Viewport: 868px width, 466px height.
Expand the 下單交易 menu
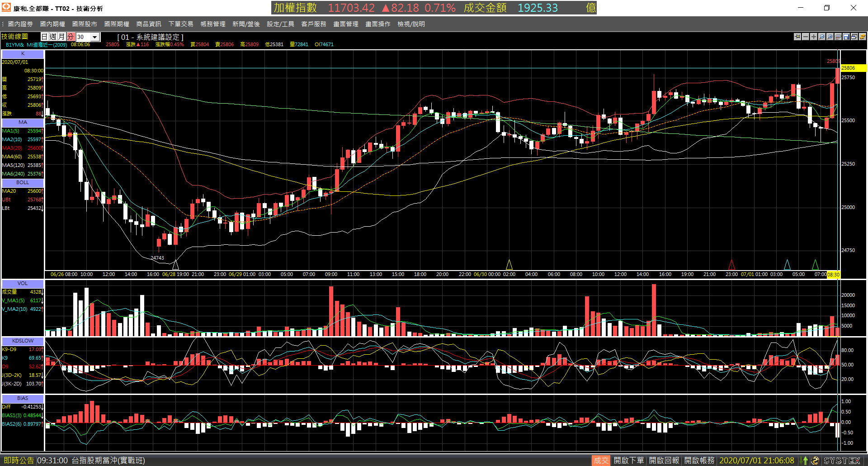tap(181, 24)
